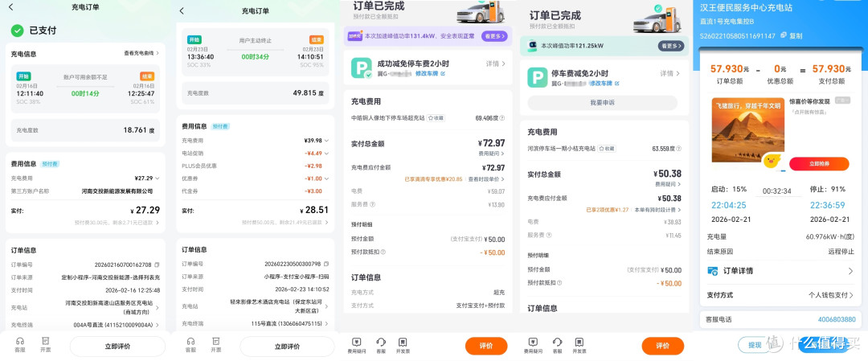Image resolution: width=868 pixels, height=361 pixels.
Task: Tap 费用疑问 link under ¥50.38 total
Action: tap(668, 184)
